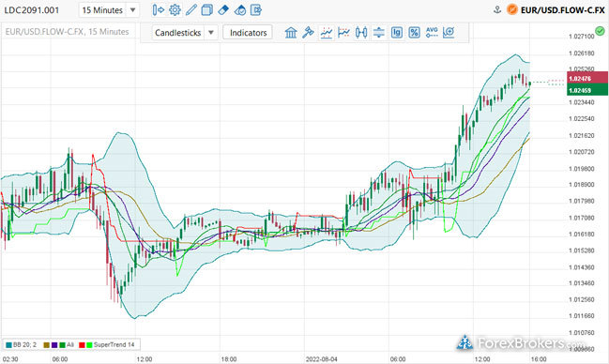This screenshot has width=609, height=364.
Task: Click the dark green Ali swatch
Action: (62, 345)
